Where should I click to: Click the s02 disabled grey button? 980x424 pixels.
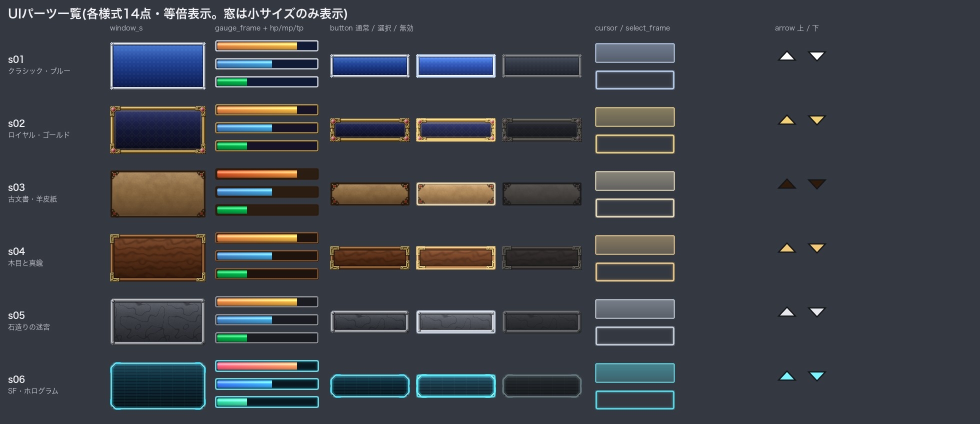(x=542, y=130)
